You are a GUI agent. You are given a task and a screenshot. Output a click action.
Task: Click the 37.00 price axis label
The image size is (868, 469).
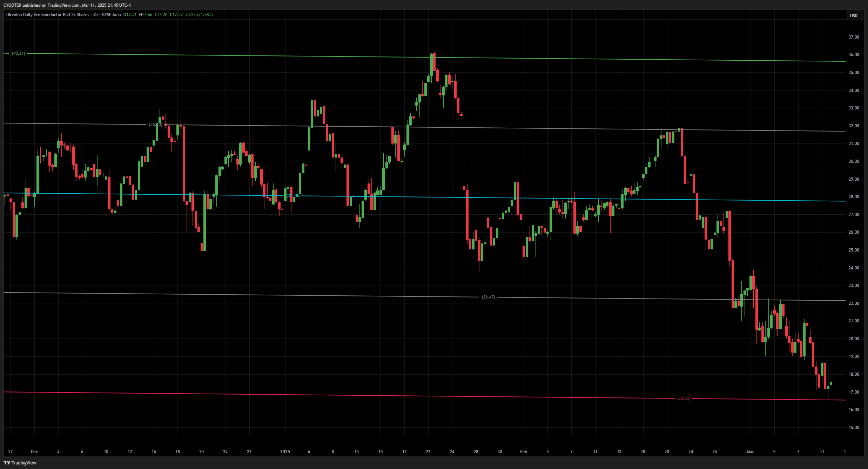(x=854, y=37)
